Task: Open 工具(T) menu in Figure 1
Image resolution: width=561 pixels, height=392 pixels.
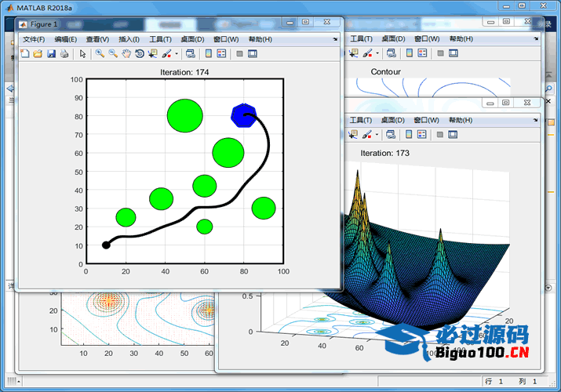Action: click(160, 39)
